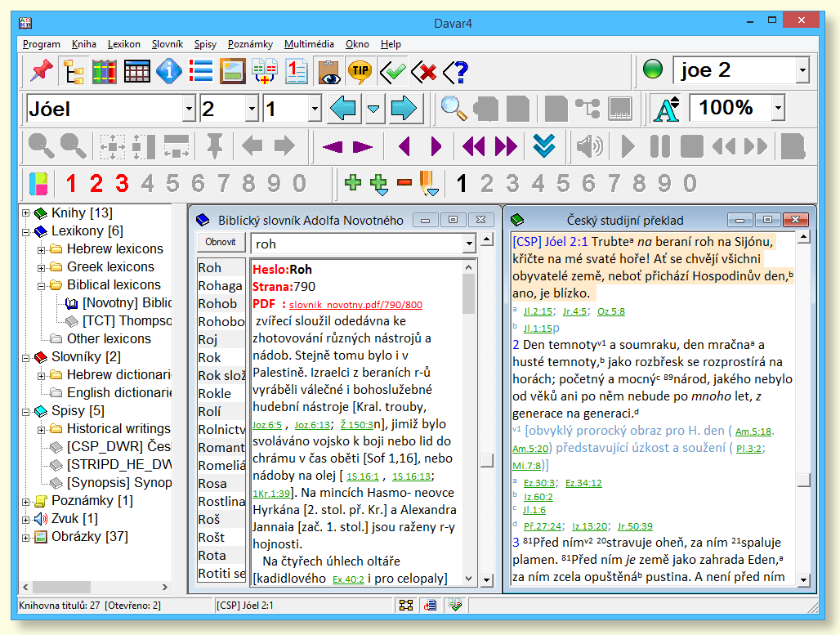Click the blue info diamond icon
The width and height of the screenshot is (840, 635).
click(x=169, y=72)
